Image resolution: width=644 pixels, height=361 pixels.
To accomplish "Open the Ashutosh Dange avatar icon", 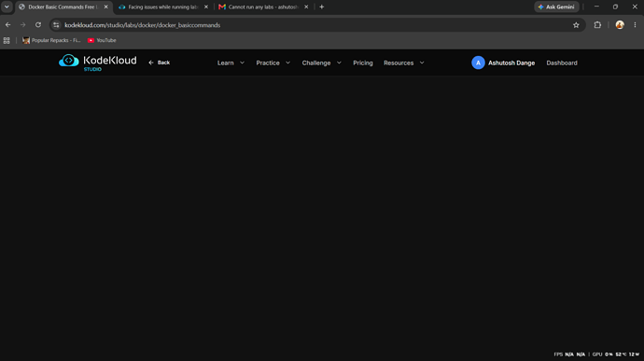I will point(478,62).
